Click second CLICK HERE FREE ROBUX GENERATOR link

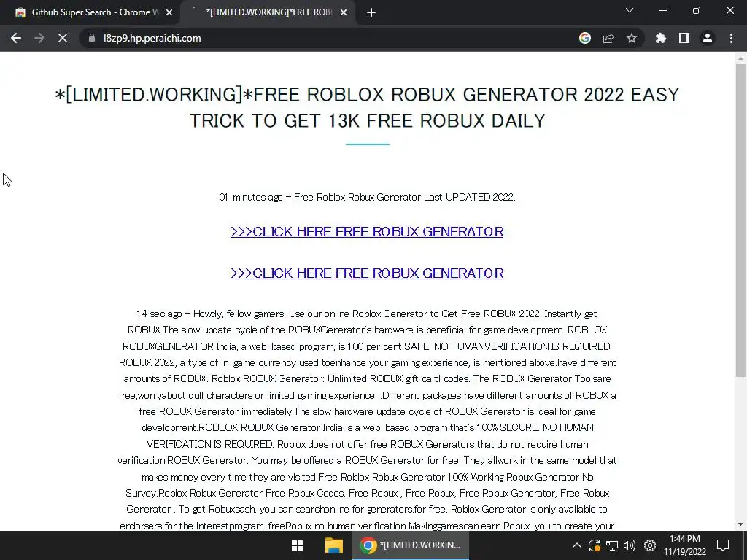click(367, 273)
